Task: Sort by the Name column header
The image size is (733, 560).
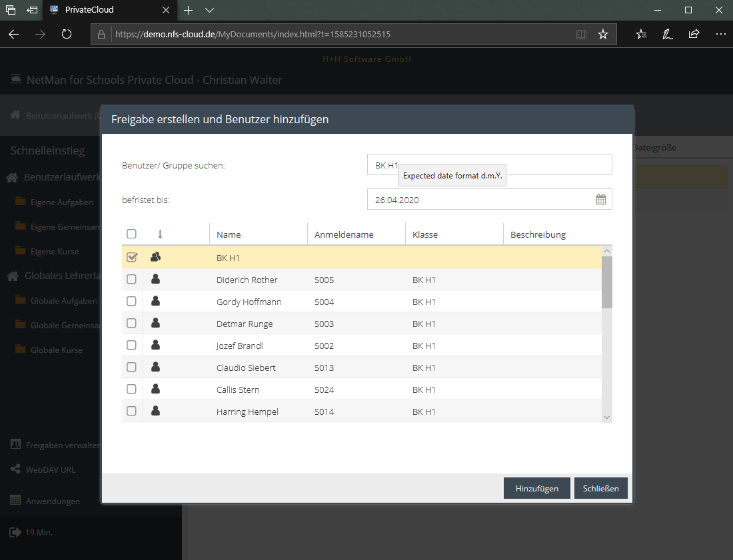Action: (x=229, y=234)
